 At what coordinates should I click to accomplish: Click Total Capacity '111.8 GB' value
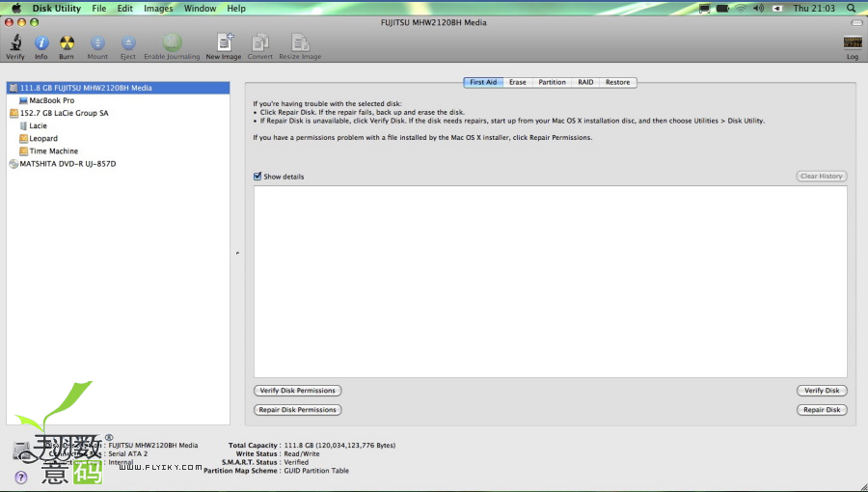(x=339, y=446)
